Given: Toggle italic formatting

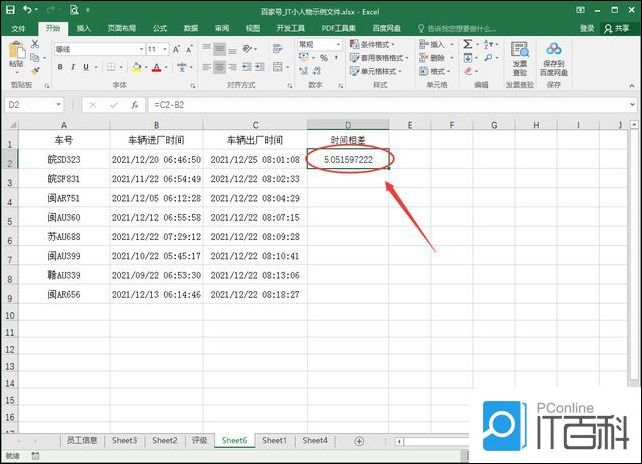Looking at the screenshot, I should coord(73,67).
